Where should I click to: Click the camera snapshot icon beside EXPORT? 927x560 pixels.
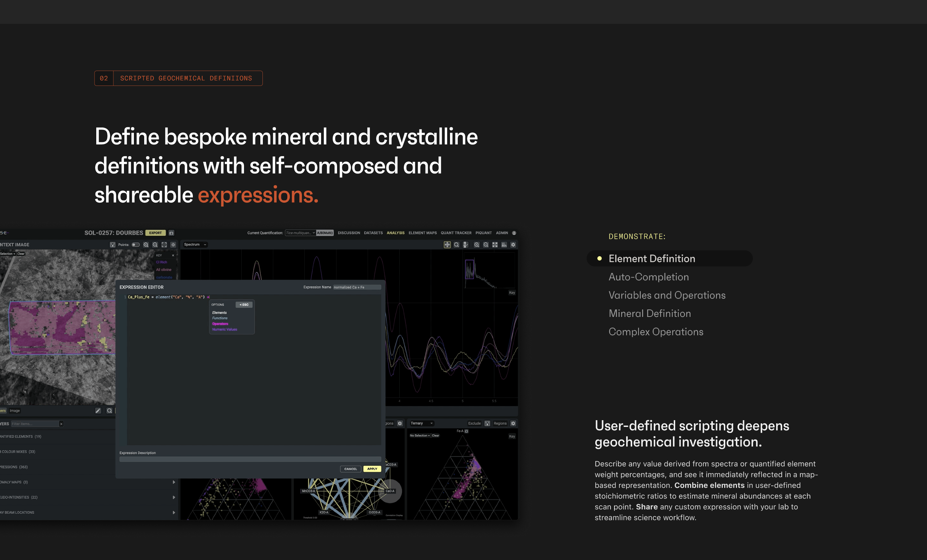[x=171, y=233]
